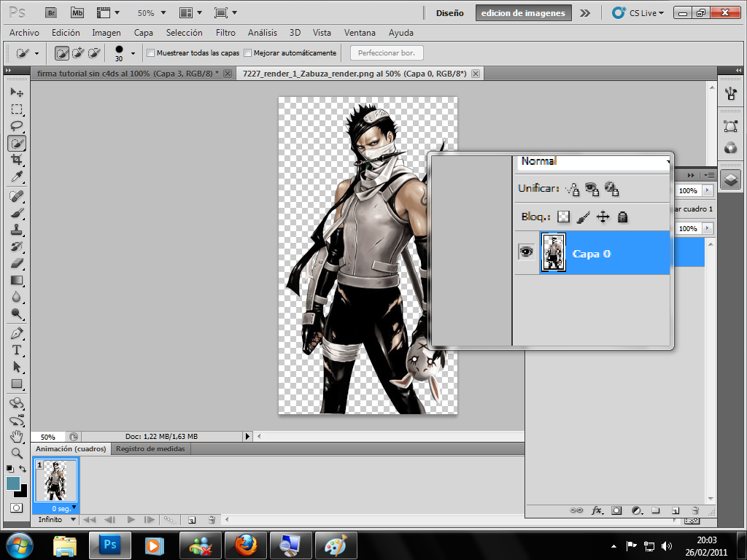Image resolution: width=747 pixels, height=560 pixels.
Task: Swap foreground and background colors
Action: [23, 469]
